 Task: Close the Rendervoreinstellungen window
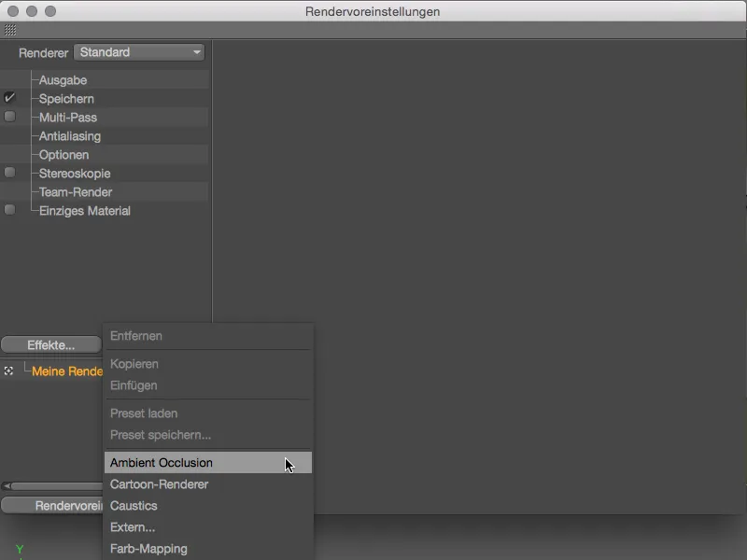[13, 11]
